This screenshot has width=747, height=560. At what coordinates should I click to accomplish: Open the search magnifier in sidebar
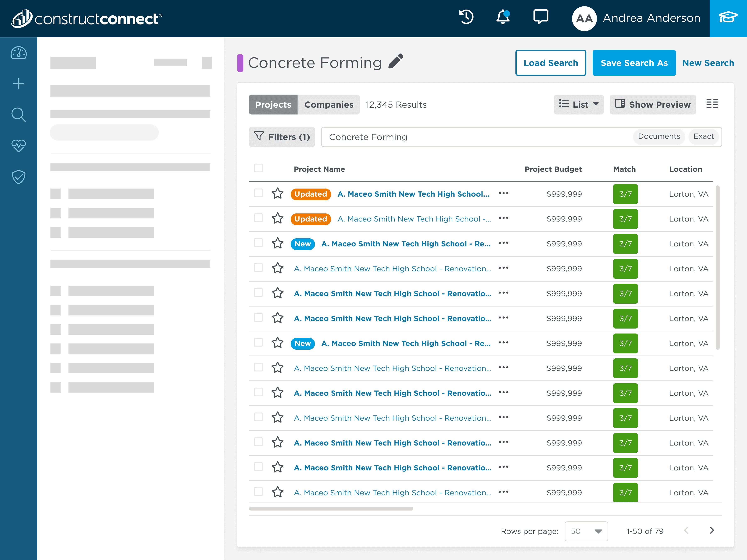click(19, 115)
